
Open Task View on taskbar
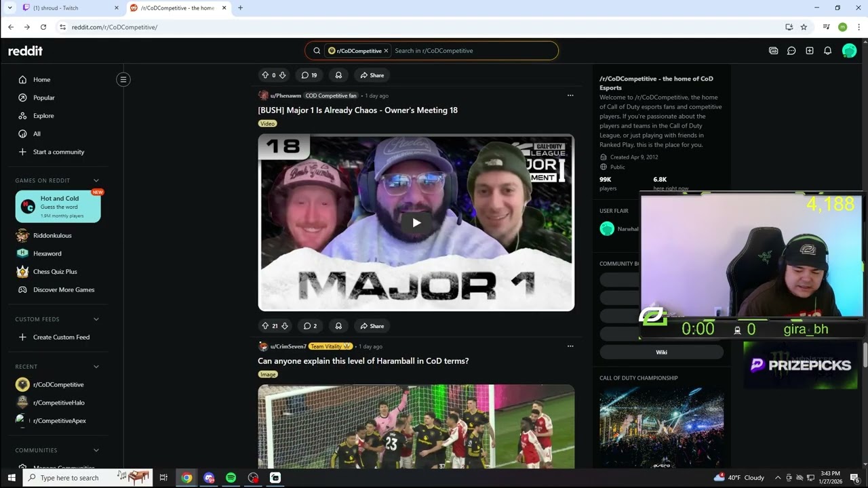point(163,478)
